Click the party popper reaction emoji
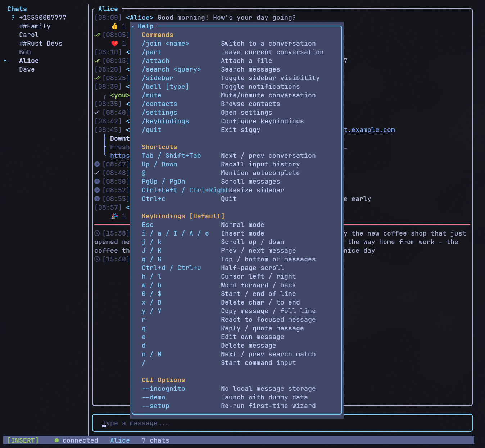Screen dimensions: 485x448 pos(114,216)
